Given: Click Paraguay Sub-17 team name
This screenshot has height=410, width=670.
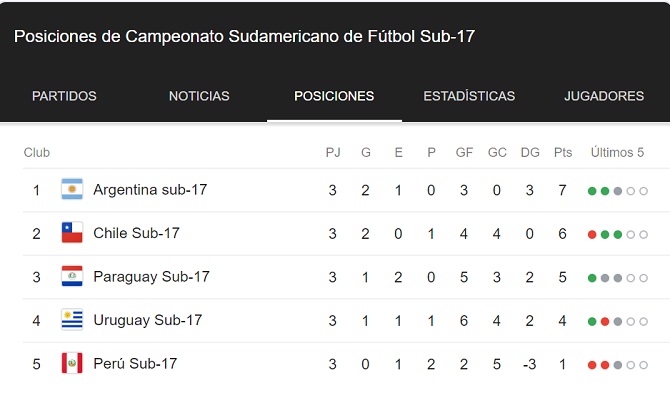Looking at the screenshot, I should (151, 277).
